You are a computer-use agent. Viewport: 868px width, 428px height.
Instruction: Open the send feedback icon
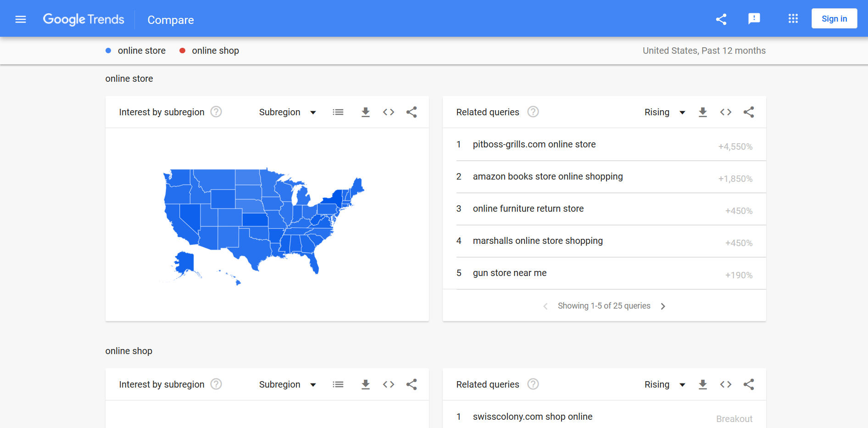click(754, 19)
